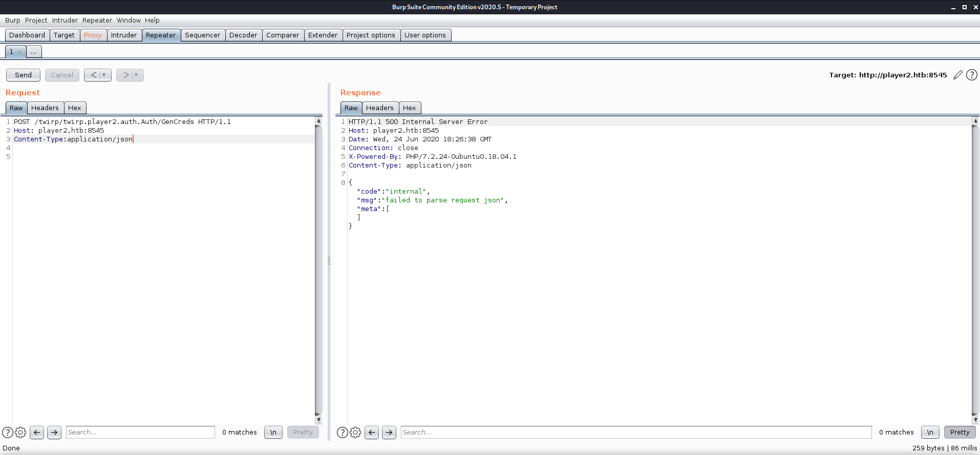Open the Window menu

coord(129,20)
